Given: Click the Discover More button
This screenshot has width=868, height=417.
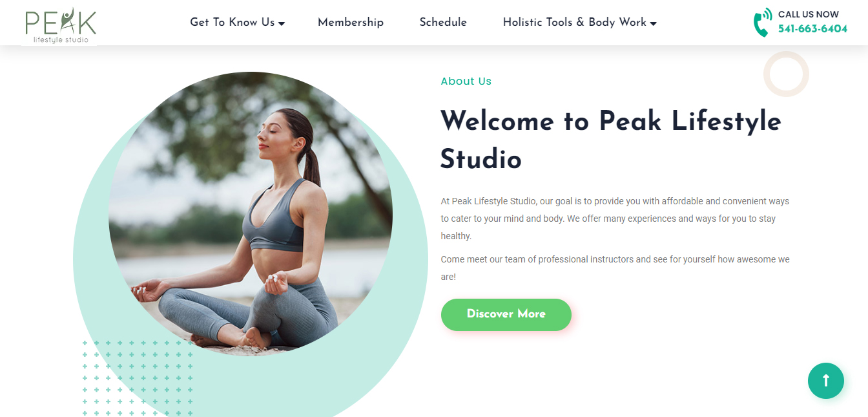Looking at the screenshot, I should point(506,314).
